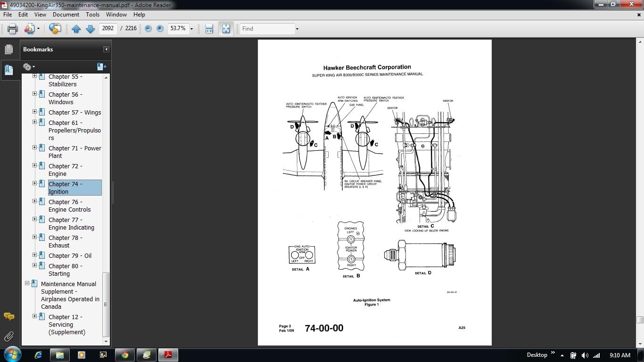Open the Comments panel speech bubble icon

point(8,317)
